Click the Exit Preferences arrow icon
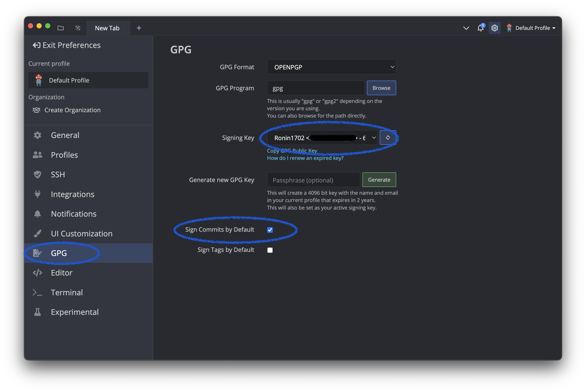Viewport: 586px width, 392px height. click(37, 45)
